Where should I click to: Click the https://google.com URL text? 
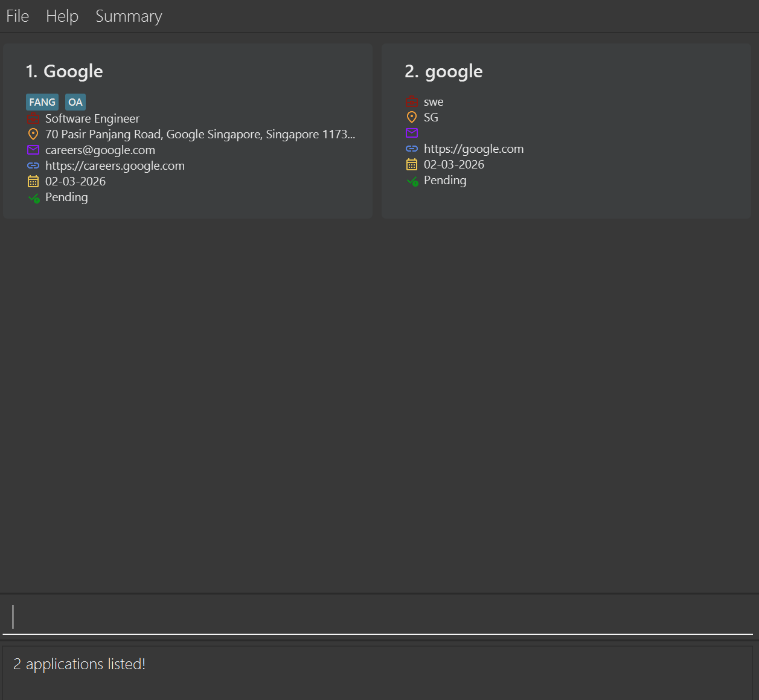coord(473,149)
